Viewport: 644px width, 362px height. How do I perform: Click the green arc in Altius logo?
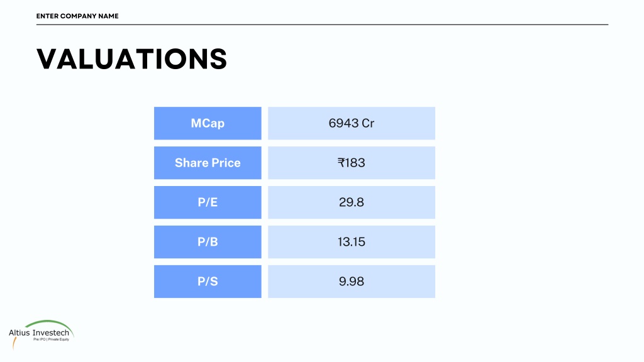pos(49,322)
